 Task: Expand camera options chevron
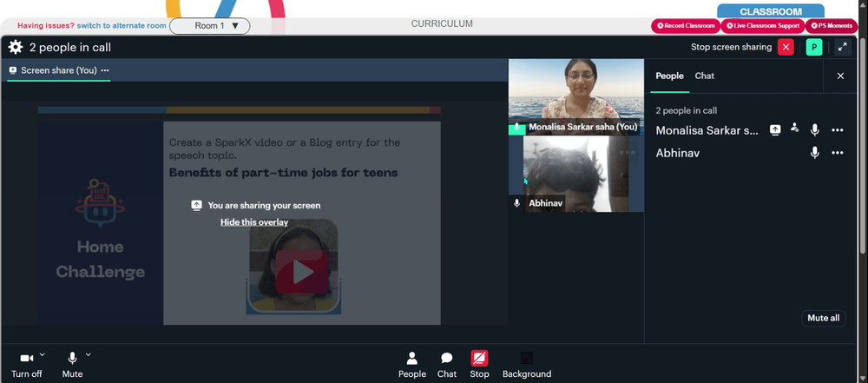(43, 354)
